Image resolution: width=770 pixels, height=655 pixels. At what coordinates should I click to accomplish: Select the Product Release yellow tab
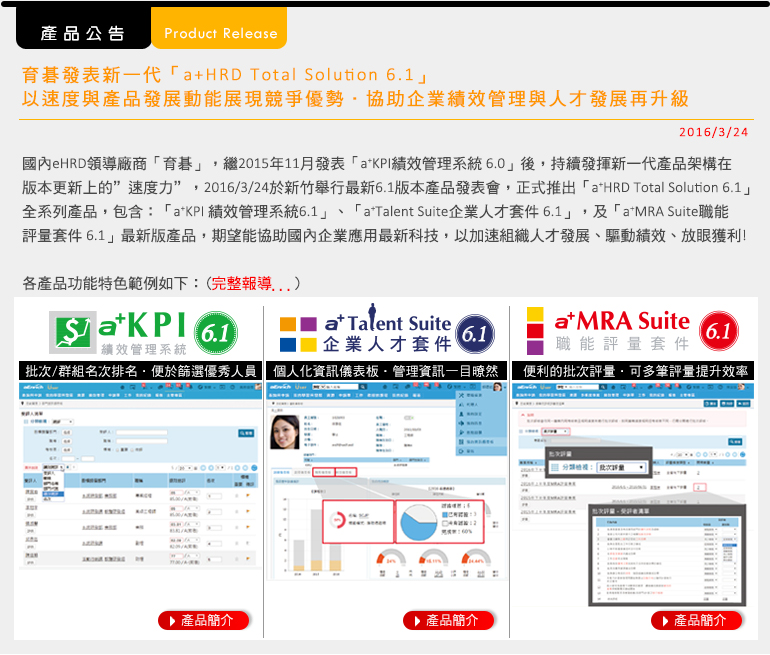[x=220, y=28]
